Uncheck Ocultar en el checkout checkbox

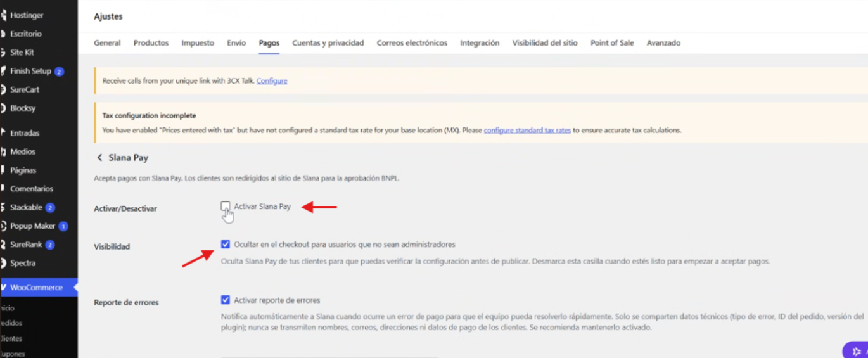226,244
